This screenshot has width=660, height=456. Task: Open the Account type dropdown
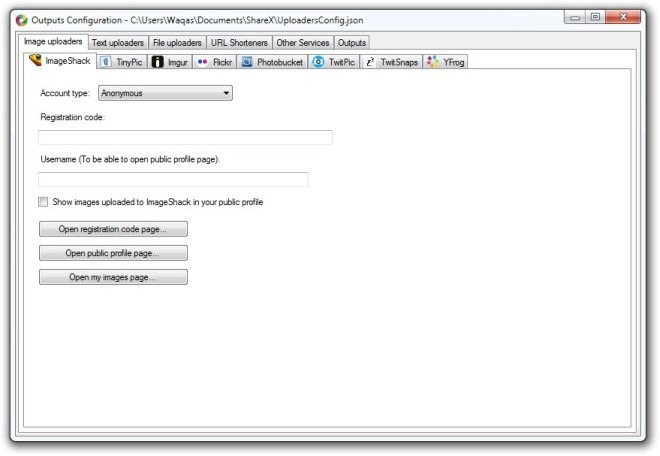tap(165, 93)
